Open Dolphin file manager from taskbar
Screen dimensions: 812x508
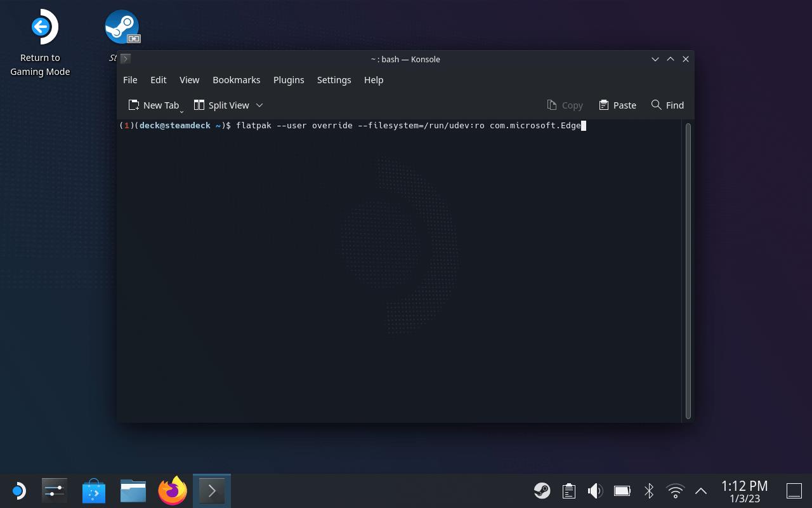click(133, 491)
